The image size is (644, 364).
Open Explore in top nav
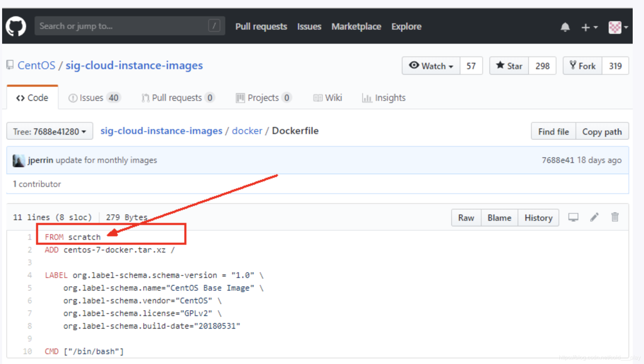406,26
